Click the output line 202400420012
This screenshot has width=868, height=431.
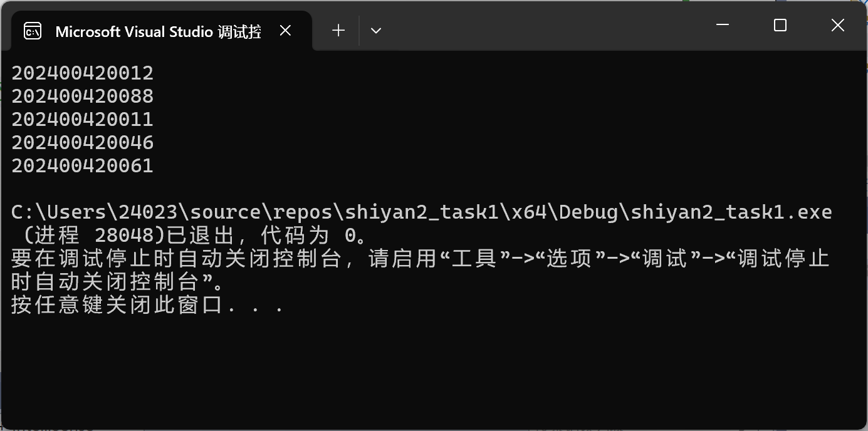click(83, 73)
